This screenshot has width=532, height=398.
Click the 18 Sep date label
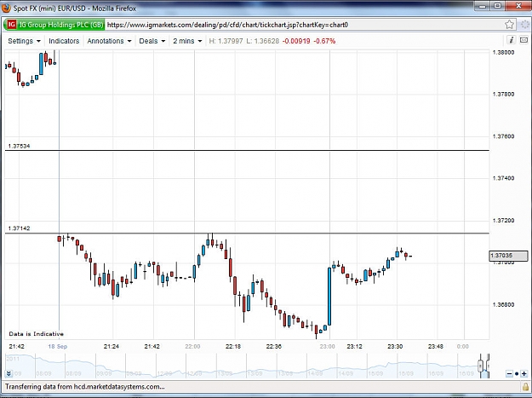coord(58,346)
